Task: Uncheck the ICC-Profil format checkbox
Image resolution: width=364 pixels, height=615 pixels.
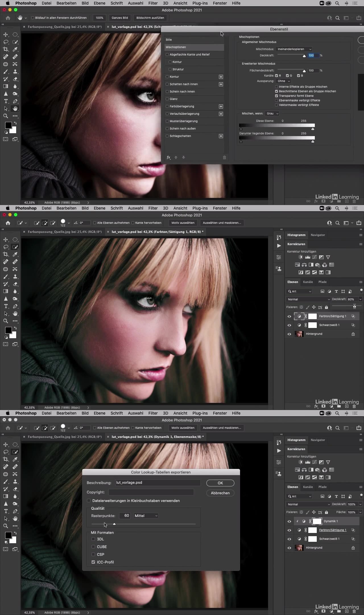Action: (93, 562)
